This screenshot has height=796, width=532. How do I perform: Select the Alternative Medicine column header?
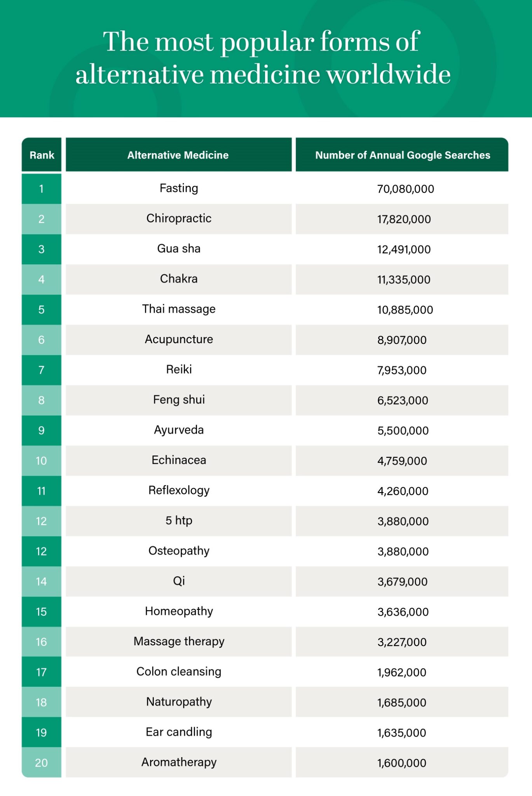178,155
